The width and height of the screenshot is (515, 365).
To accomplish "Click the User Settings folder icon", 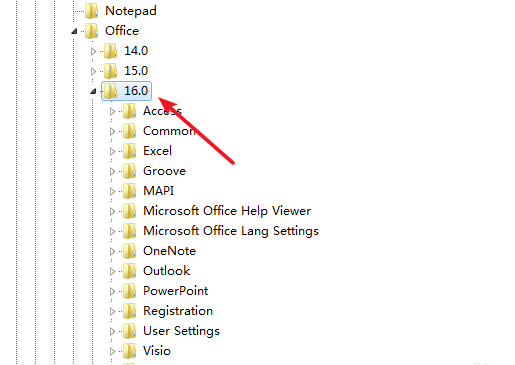I will pos(129,331).
